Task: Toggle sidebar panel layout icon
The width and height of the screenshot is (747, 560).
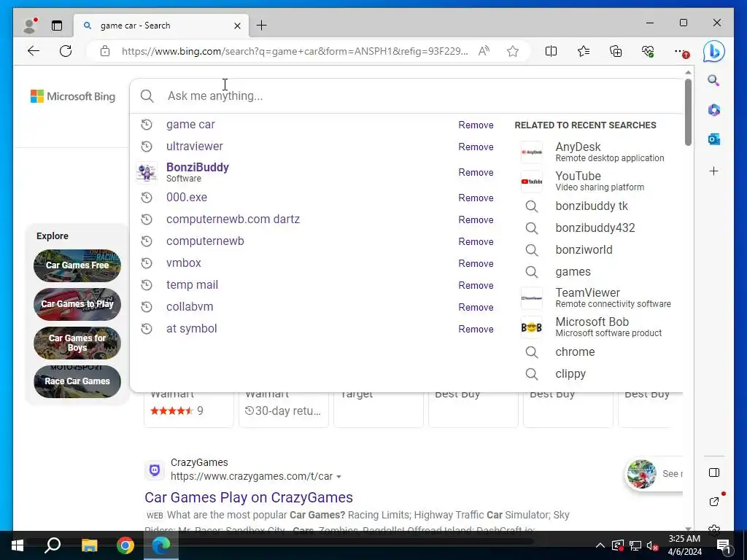Action: tap(713, 472)
